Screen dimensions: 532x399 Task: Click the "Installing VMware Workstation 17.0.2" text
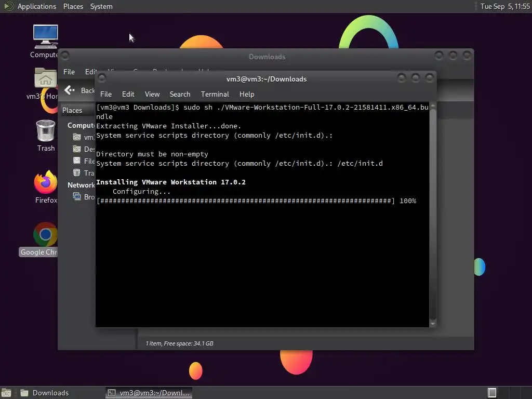(170, 182)
